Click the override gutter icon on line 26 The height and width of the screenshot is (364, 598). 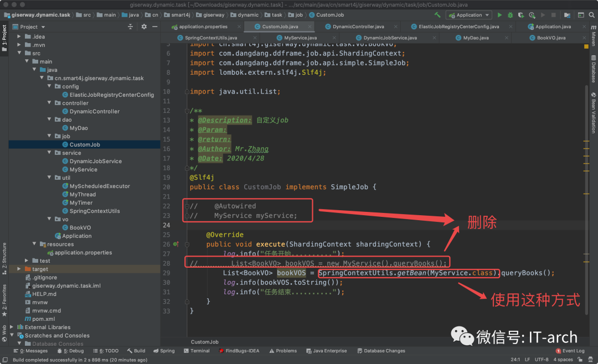point(176,244)
